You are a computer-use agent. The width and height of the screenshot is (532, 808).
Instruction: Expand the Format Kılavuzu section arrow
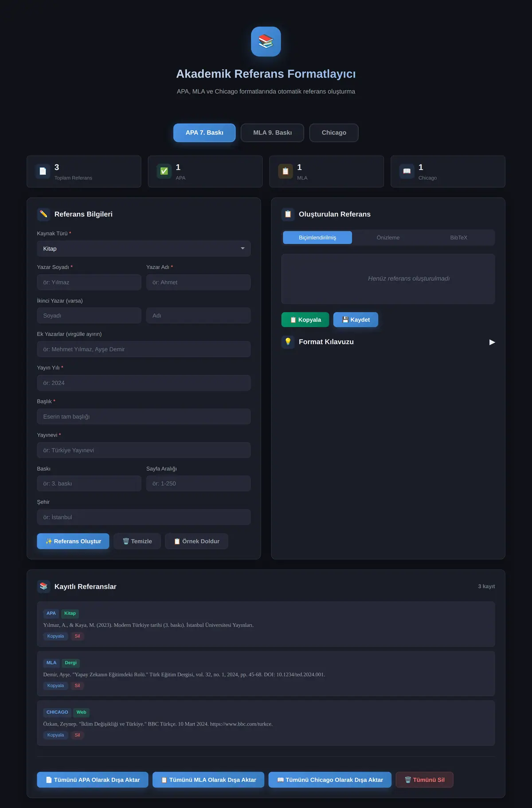click(x=492, y=342)
